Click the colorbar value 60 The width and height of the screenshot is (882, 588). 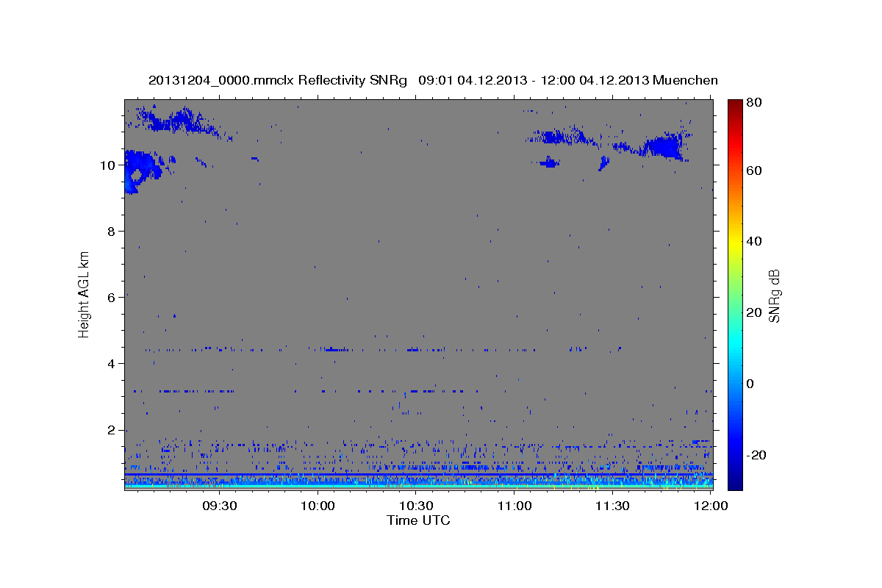point(756,171)
